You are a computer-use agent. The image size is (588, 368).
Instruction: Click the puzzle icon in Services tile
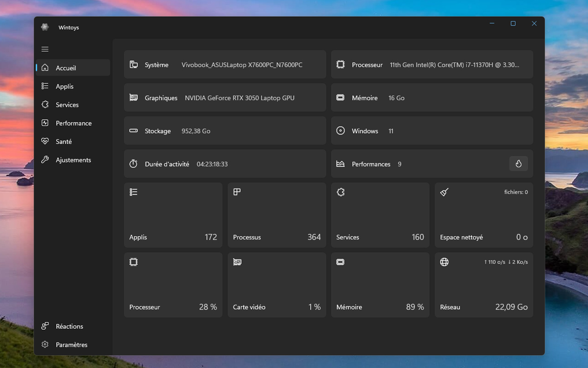(341, 192)
